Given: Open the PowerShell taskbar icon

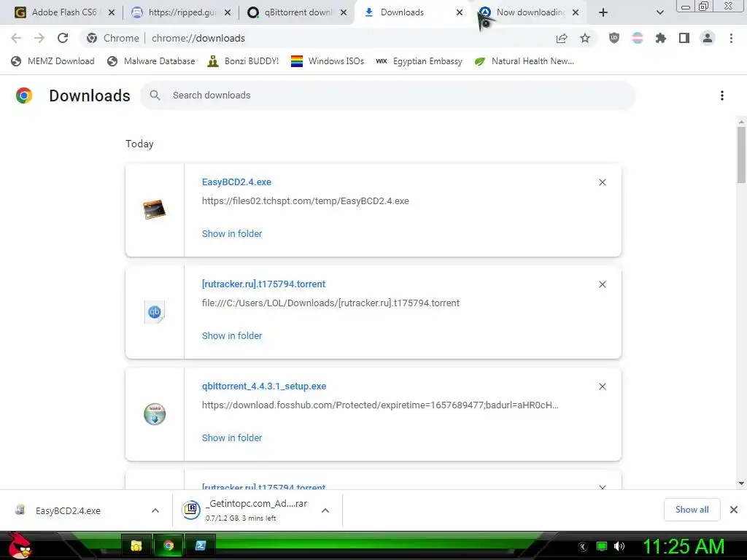Looking at the screenshot, I should pyautogui.click(x=200, y=545).
